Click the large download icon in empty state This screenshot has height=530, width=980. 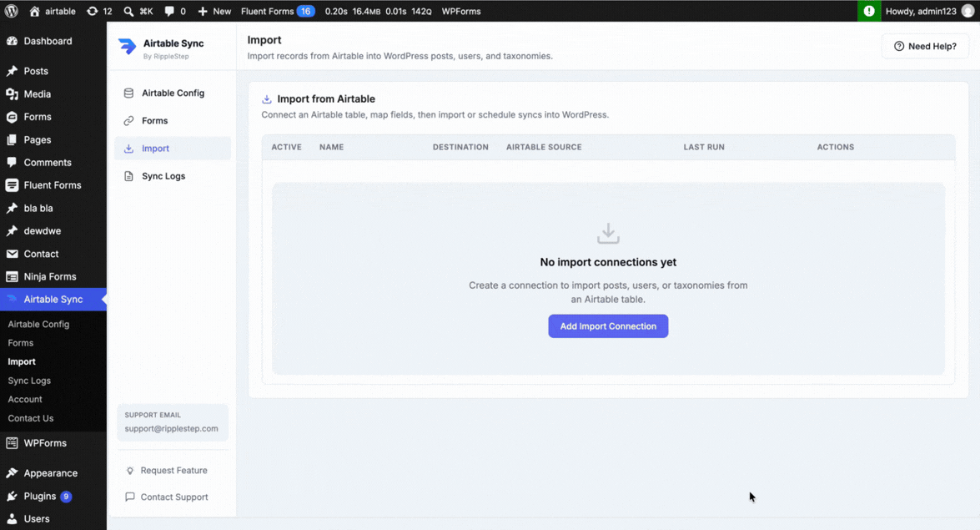pyautogui.click(x=608, y=234)
